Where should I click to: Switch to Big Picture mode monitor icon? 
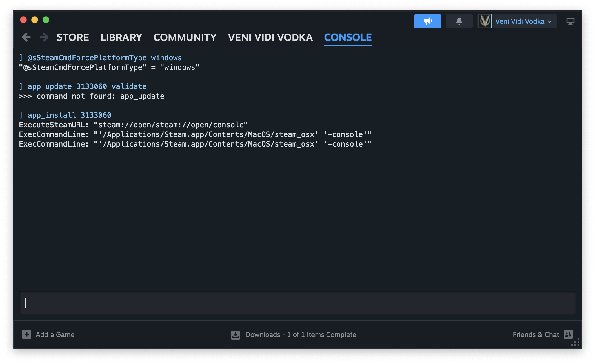pos(570,21)
